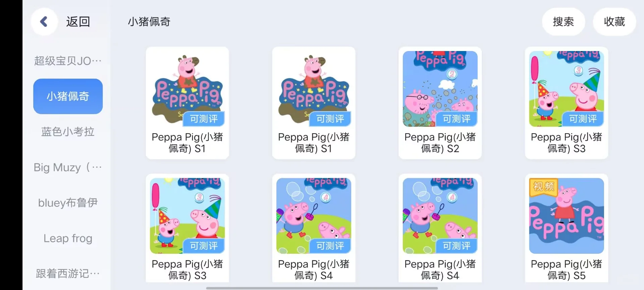This screenshot has height=290, width=644.
Task: Select the 小猪佩奇 sidebar category
Action: tap(68, 96)
